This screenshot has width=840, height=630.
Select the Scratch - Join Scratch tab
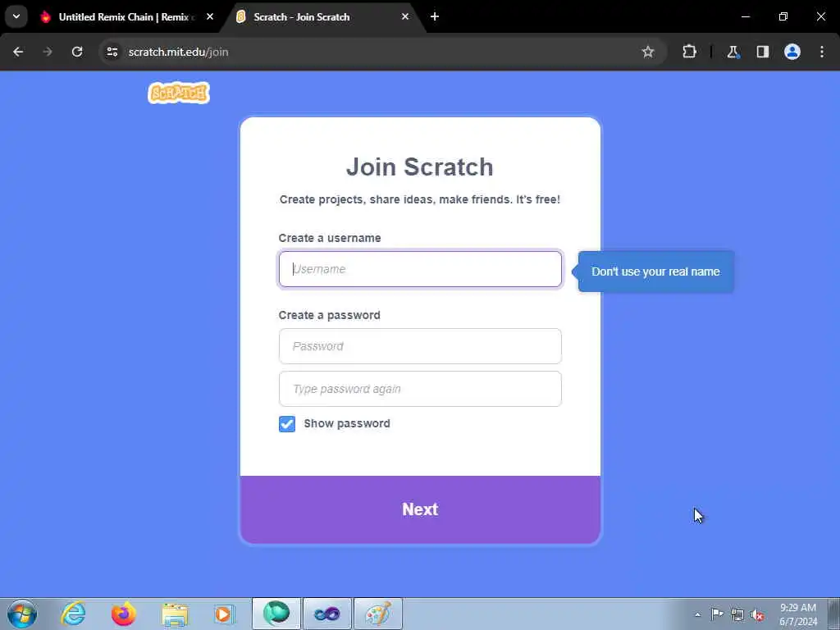[x=322, y=17]
